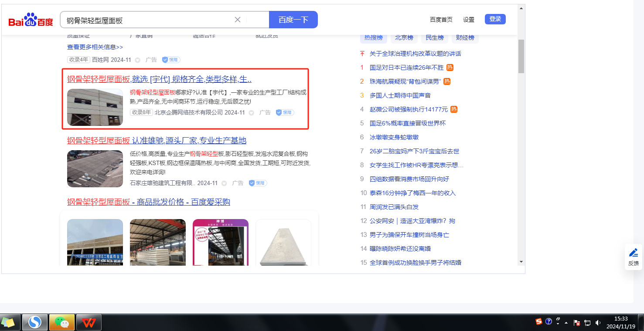Click the Baidu logo
The width and height of the screenshot is (644, 331).
[x=31, y=20]
